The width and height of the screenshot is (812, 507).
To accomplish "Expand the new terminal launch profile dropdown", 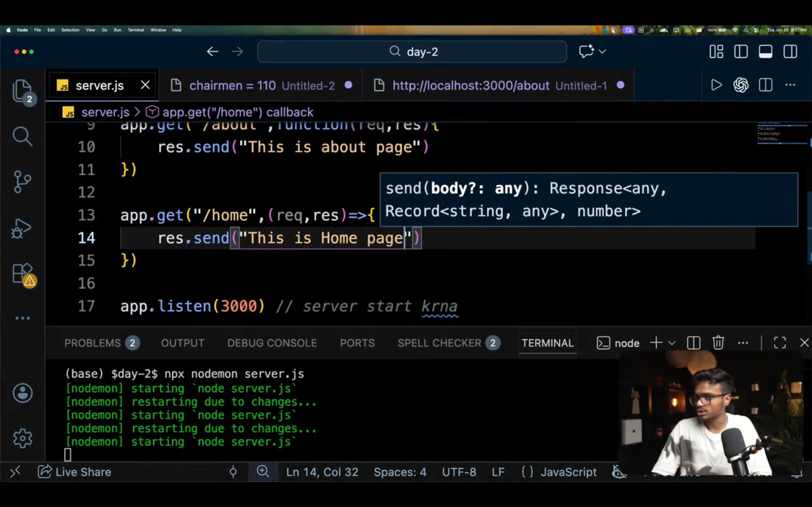I will pyautogui.click(x=672, y=343).
